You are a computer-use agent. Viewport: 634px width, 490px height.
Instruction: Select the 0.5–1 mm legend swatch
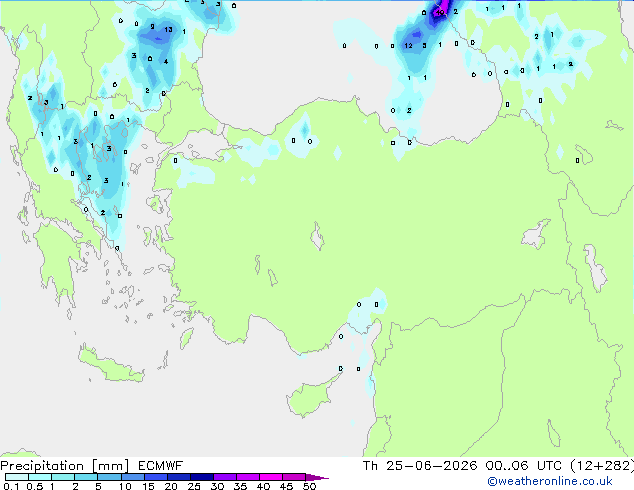(40, 477)
